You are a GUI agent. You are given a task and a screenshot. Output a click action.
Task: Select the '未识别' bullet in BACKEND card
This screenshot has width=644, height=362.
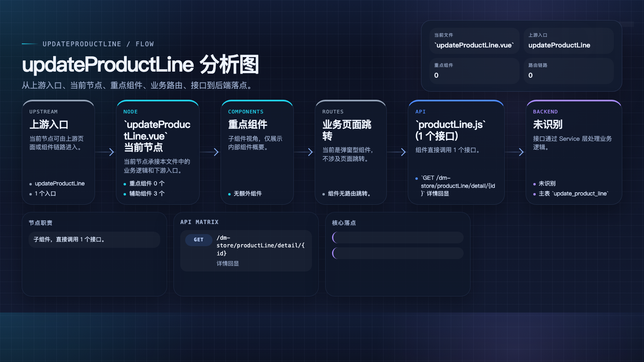click(x=547, y=183)
